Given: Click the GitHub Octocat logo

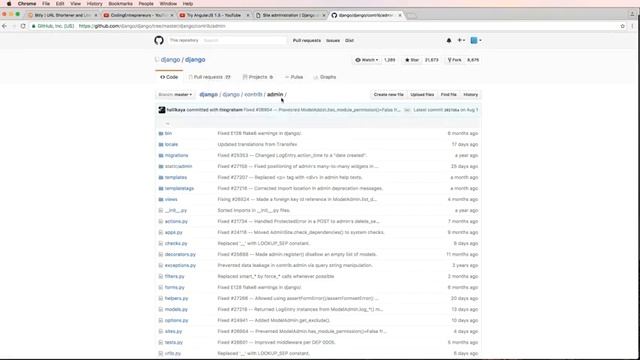Looking at the screenshot, I should (x=159, y=40).
